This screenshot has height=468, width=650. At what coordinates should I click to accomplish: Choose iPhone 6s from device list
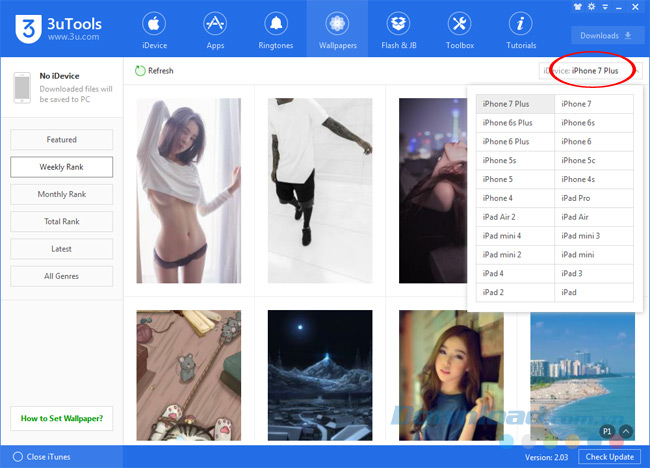pos(594,123)
